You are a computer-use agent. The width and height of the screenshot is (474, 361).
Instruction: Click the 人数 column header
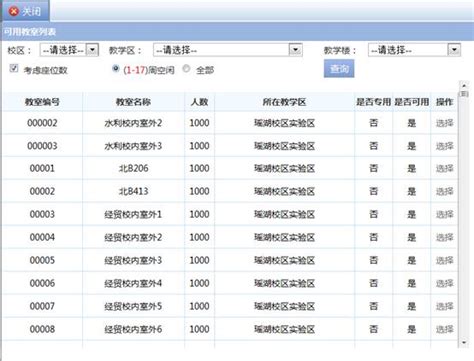pos(199,102)
